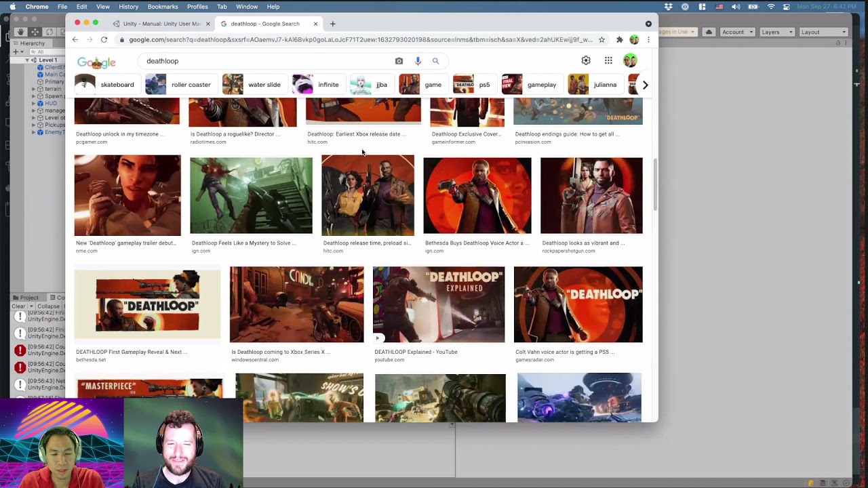This screenshot has width=868, height=488.
Task: Bookmark this page with the star icon
Action: 601,40
